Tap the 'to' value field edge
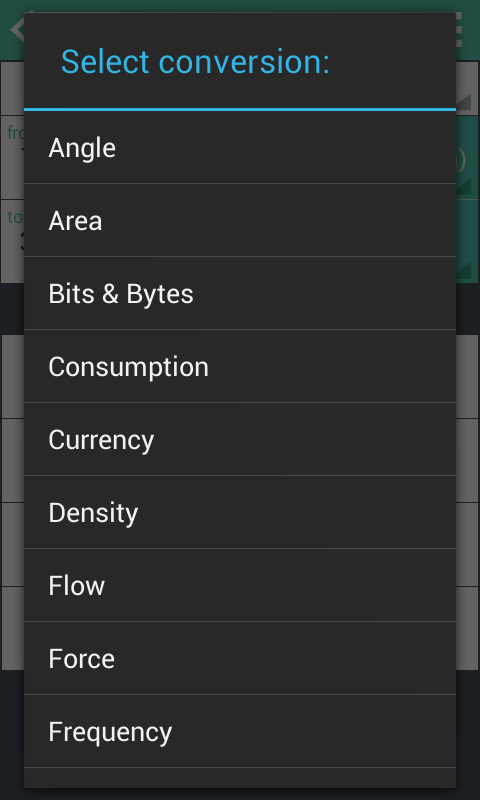Image resolution: width=480 pixels, height=800 pixels. [x=12, y=241]
